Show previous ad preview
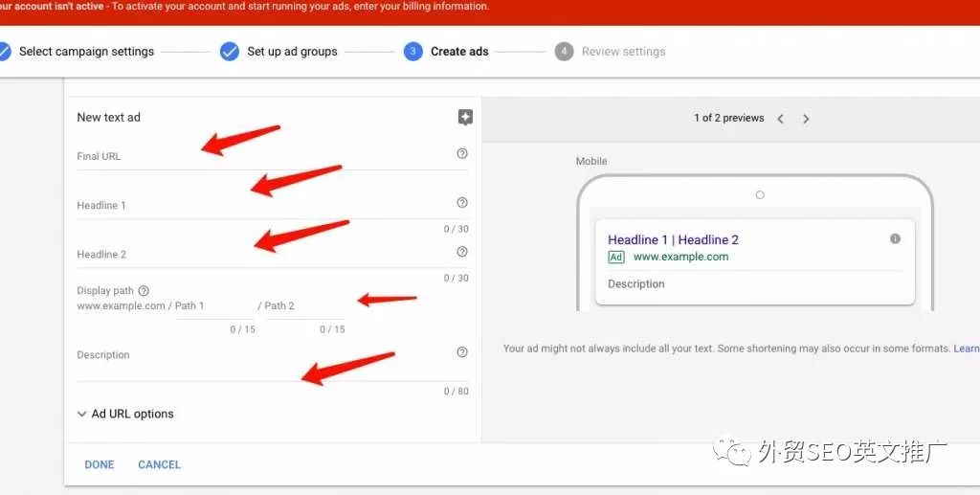This screenshot has width=980, height=495. [780, 119]
